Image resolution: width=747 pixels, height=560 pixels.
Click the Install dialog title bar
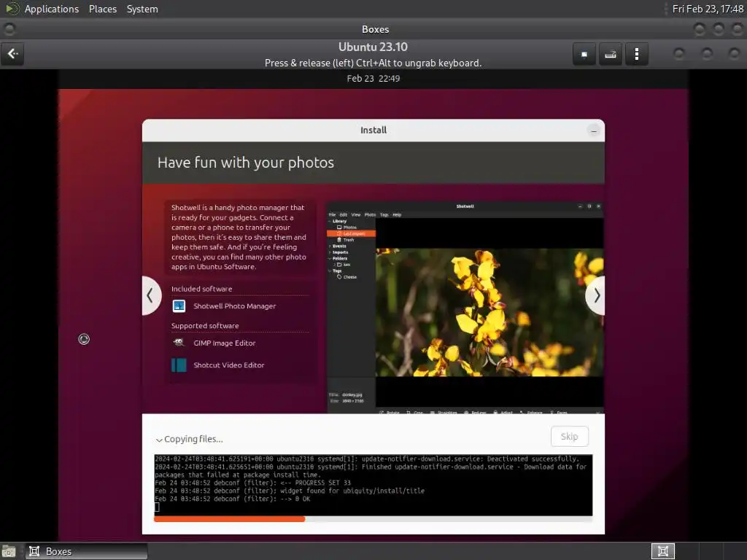[x=373, y=130]
